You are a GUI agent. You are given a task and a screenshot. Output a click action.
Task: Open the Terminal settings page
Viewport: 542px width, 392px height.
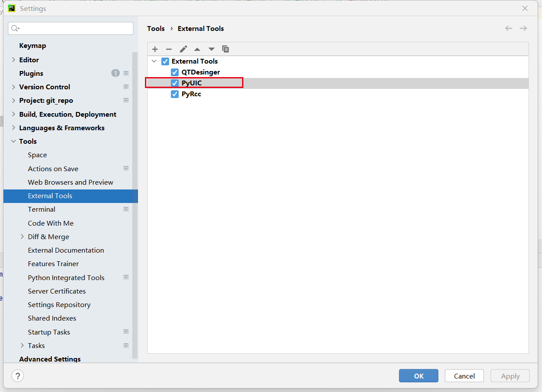41,210
